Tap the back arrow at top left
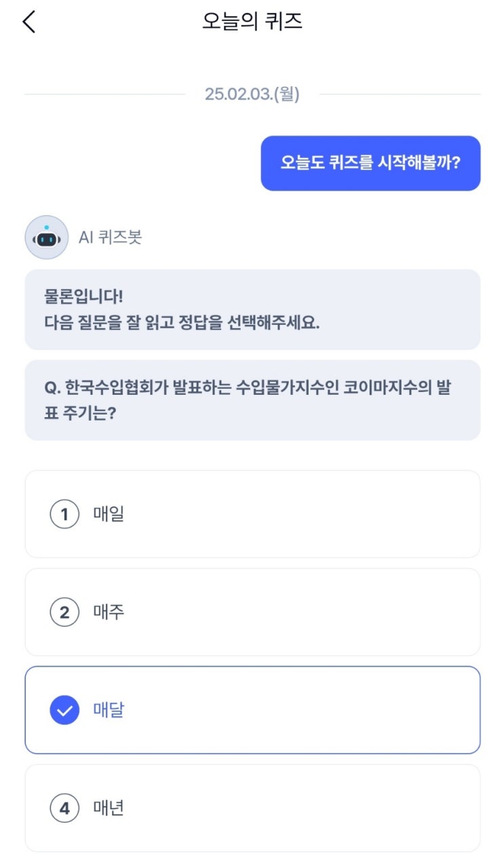 pos(28,22)
